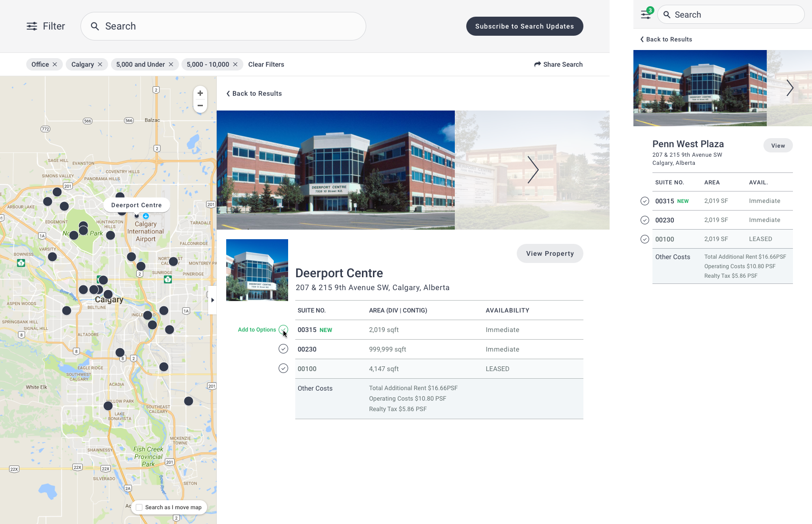The image size is (812, 524).
Task: Remove the Calgary filter chip
Action: click(x=100, y=64)
